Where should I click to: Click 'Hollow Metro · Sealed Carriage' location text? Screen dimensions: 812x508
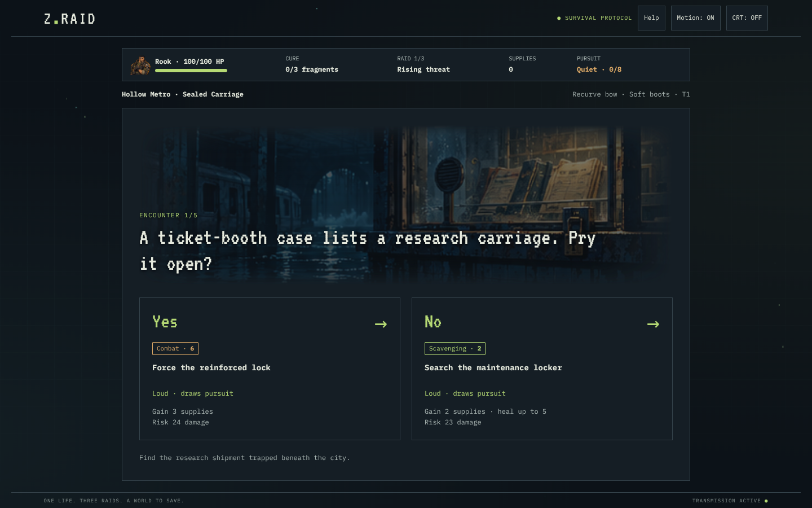pyautogui.click(x=183, y=94)
